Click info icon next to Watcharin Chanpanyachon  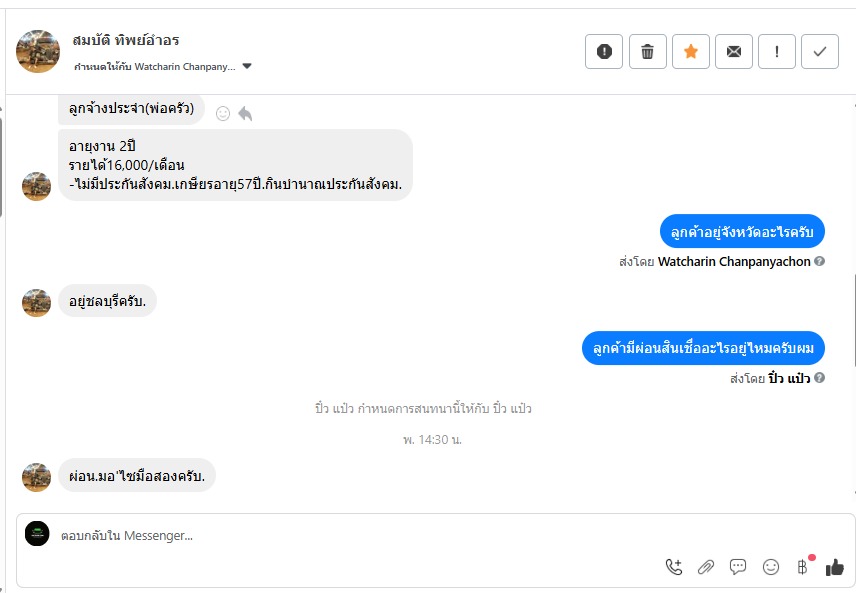(819, 261)
